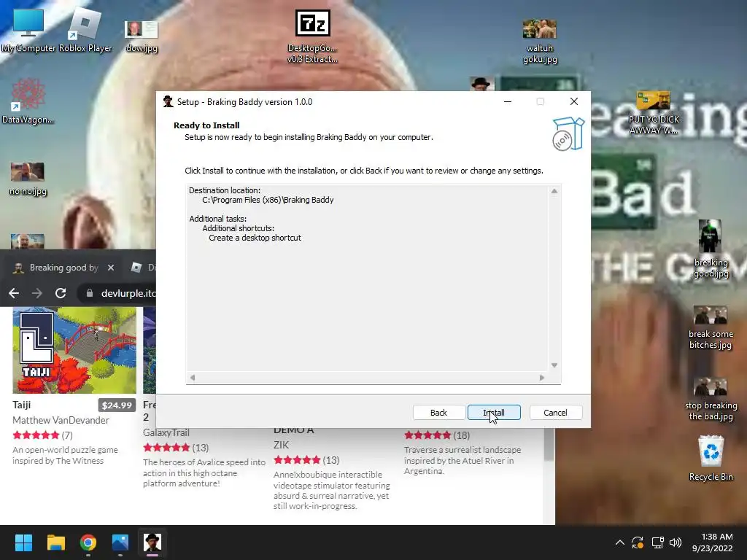Open the GalaxyTrail author link
The image size is (747, 560).
click(166, 432)
